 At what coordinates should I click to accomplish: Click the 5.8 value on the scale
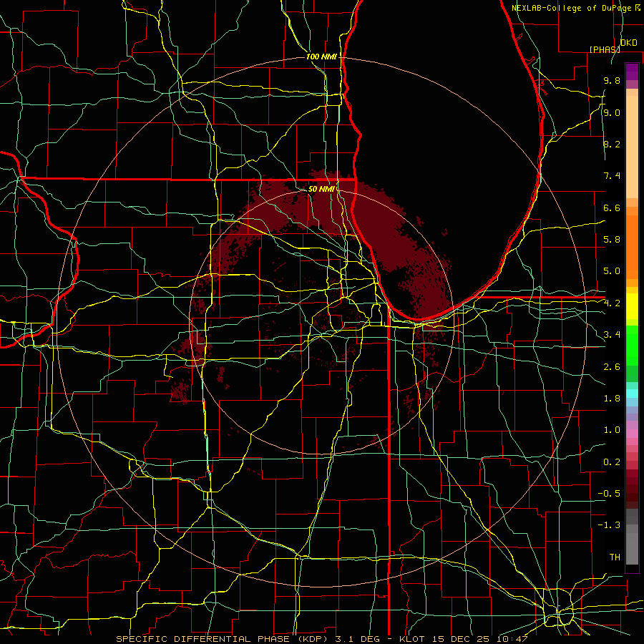tap(612, 240)
